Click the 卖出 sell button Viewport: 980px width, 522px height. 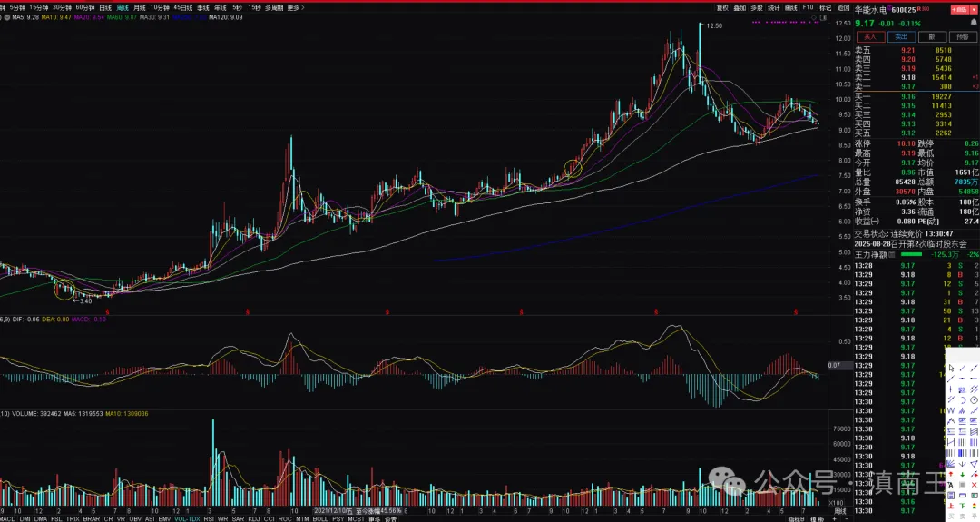901,37
